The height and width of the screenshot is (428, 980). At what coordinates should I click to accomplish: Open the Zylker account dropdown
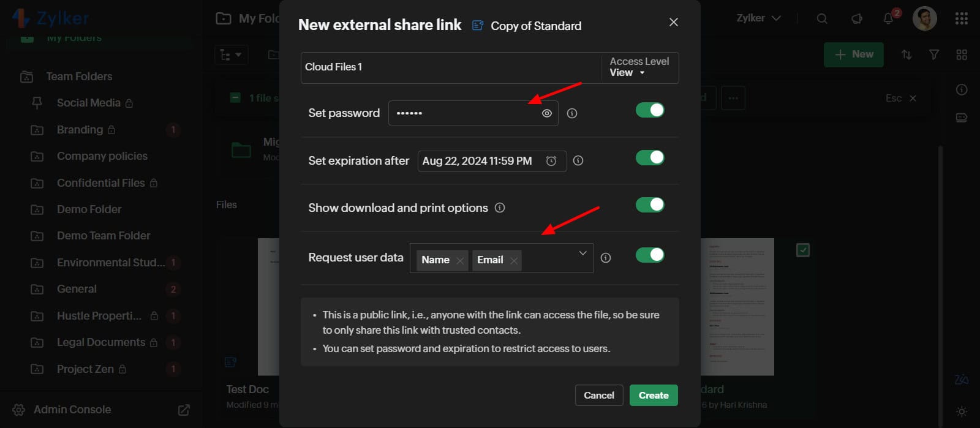tap(758, 18)
